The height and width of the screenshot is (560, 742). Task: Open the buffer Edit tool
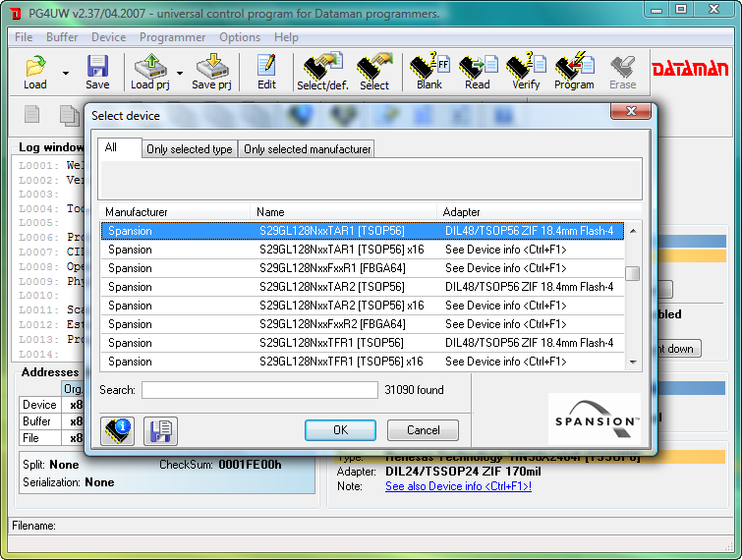(x=266, y=71)
